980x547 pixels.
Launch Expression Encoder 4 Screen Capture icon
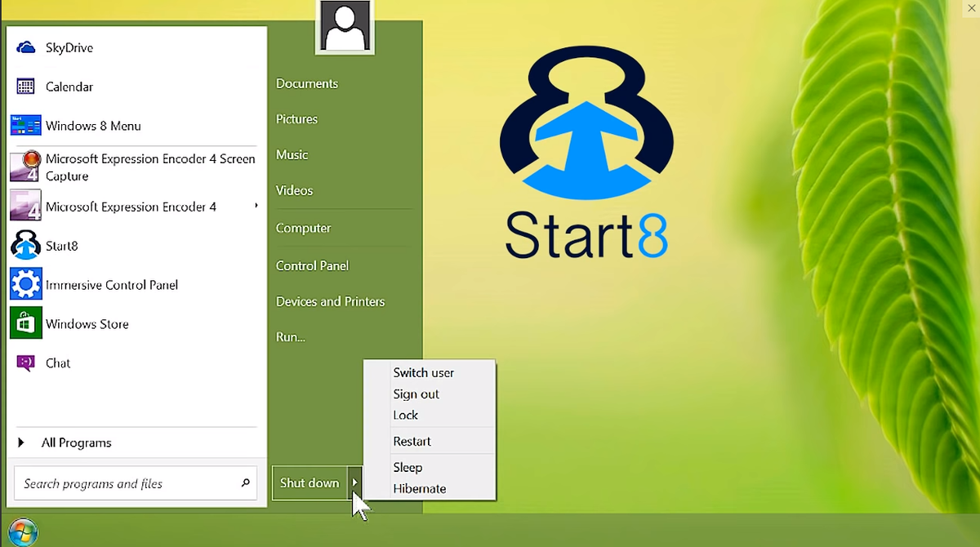25,167
